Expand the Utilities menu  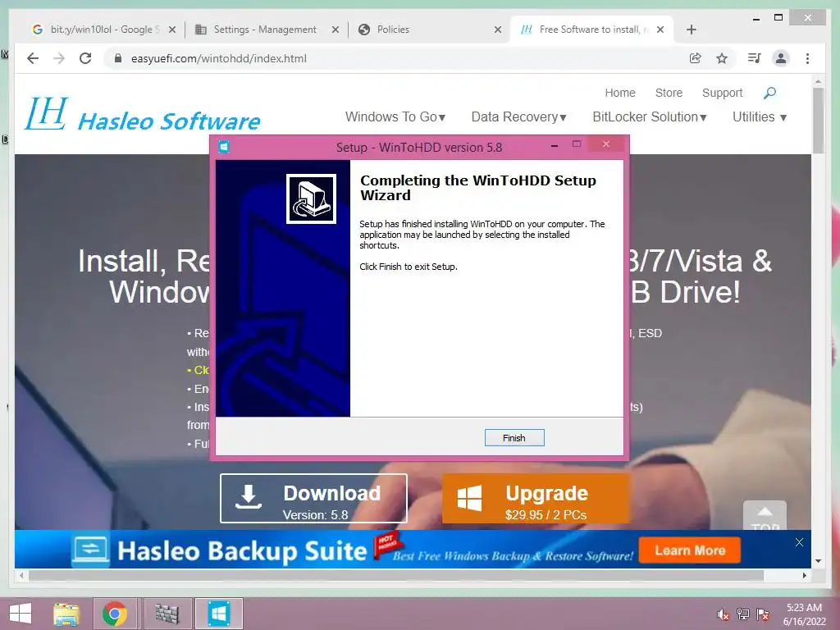759,116
